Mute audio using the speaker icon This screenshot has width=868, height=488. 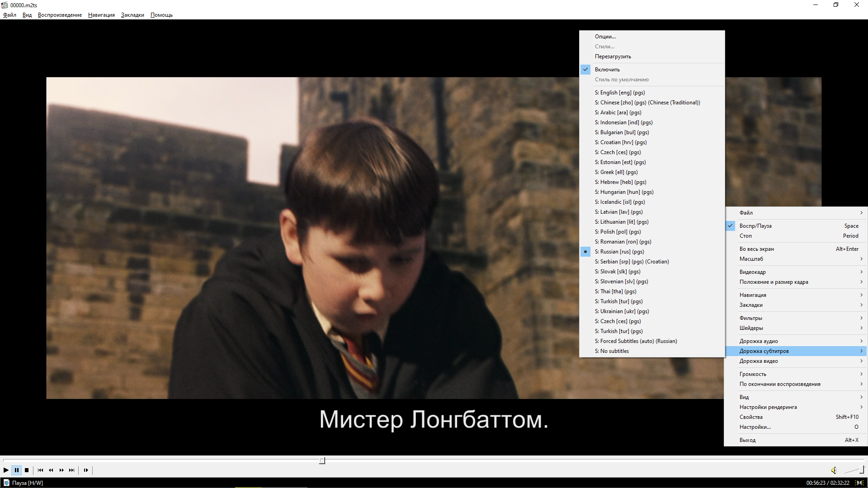point(834,470)
